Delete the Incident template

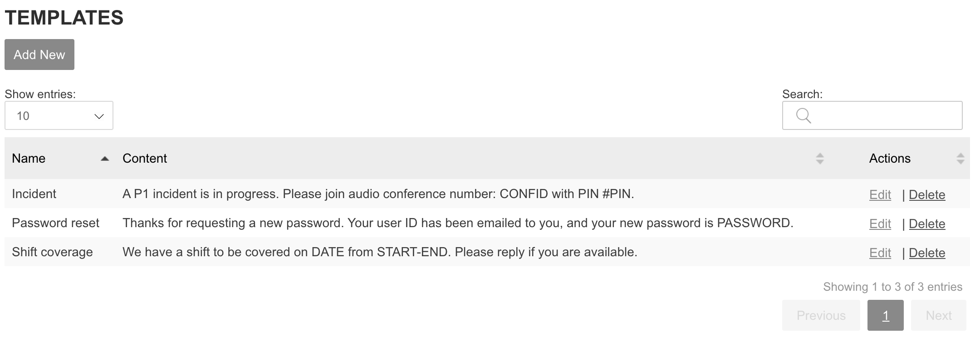tap(927, 195)
